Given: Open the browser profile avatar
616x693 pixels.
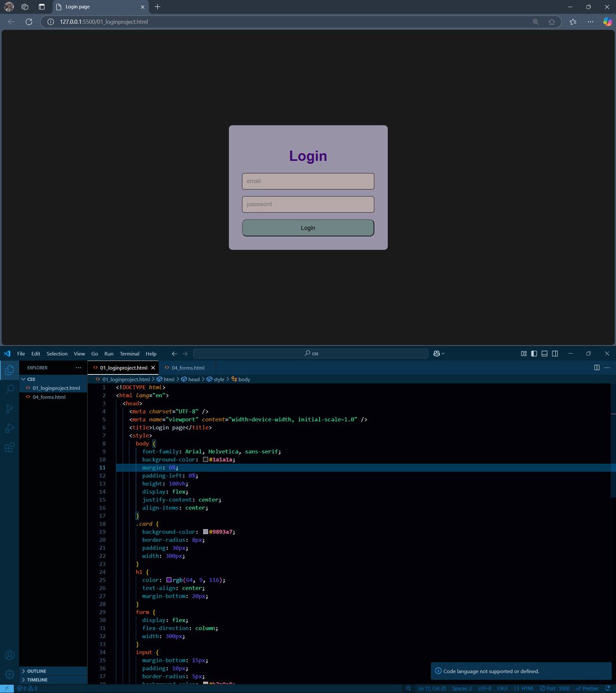Looking at the screenshot, I should coord(9,7).
